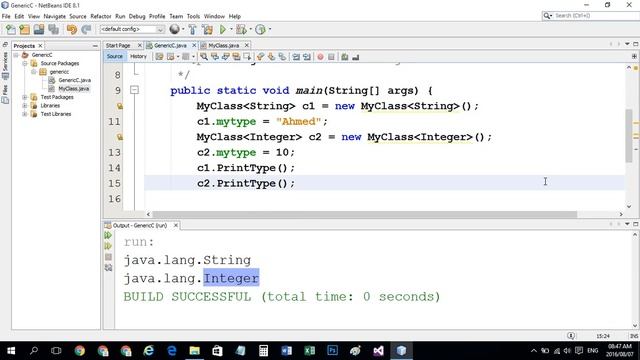This screenshot has width=640, height=360.
Task: Collapse the GenericC project tree node
Action: 17,55
